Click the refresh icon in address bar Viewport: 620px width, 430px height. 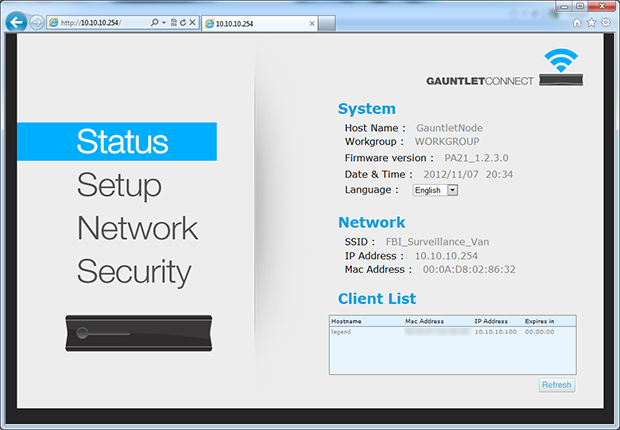185,22
